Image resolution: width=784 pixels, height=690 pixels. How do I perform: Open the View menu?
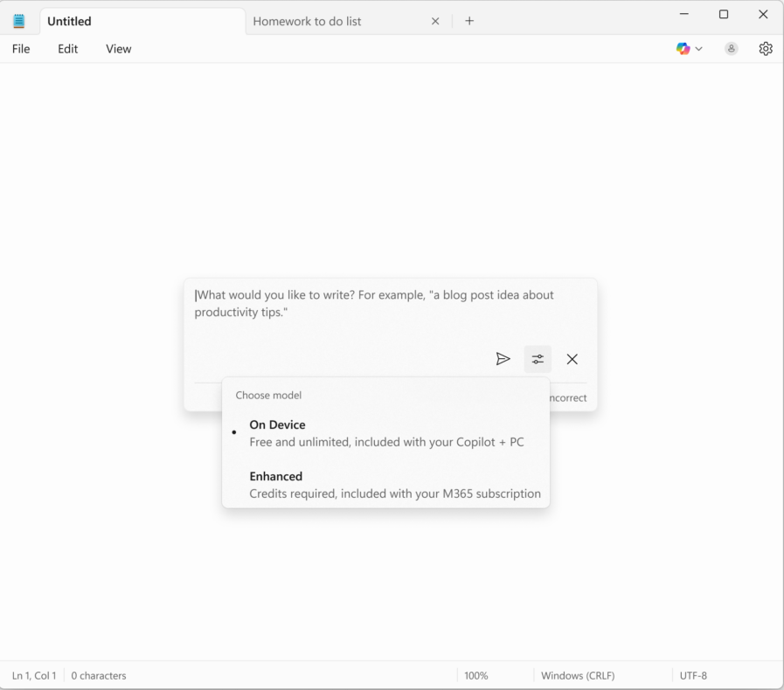point(119,48)
